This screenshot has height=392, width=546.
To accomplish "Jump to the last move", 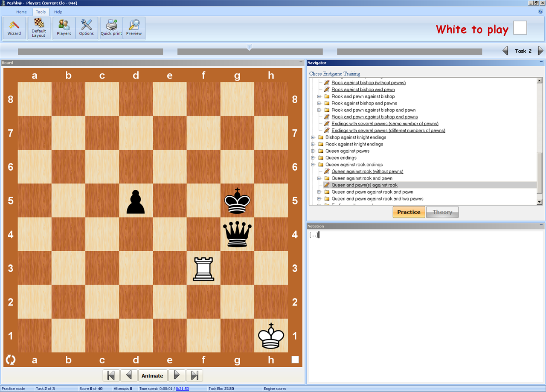I will (x=195, y=375).
